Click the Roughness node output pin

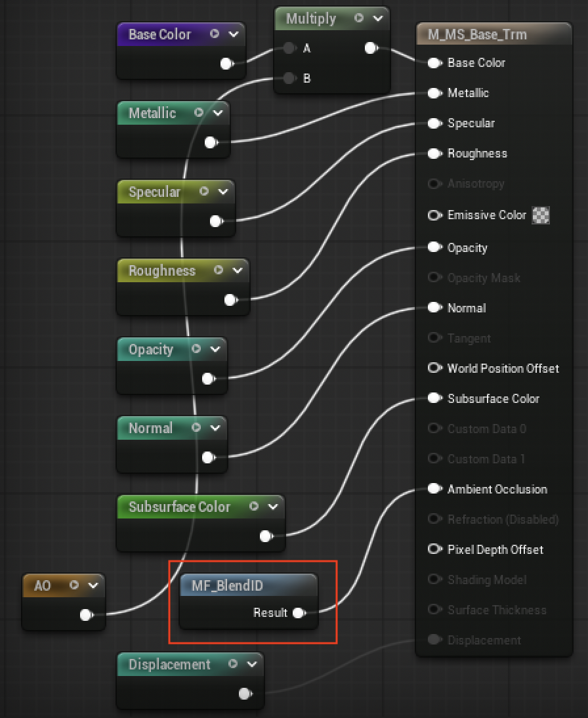click(231, 300)
